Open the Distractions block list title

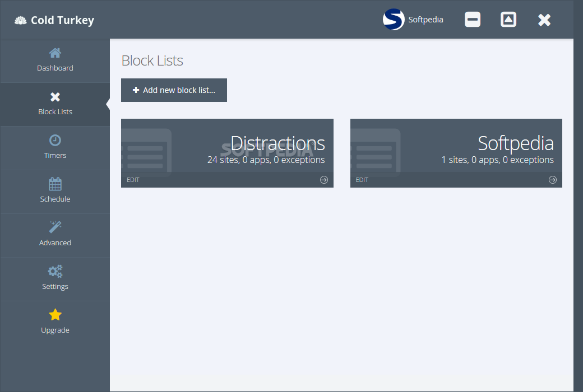277,143
